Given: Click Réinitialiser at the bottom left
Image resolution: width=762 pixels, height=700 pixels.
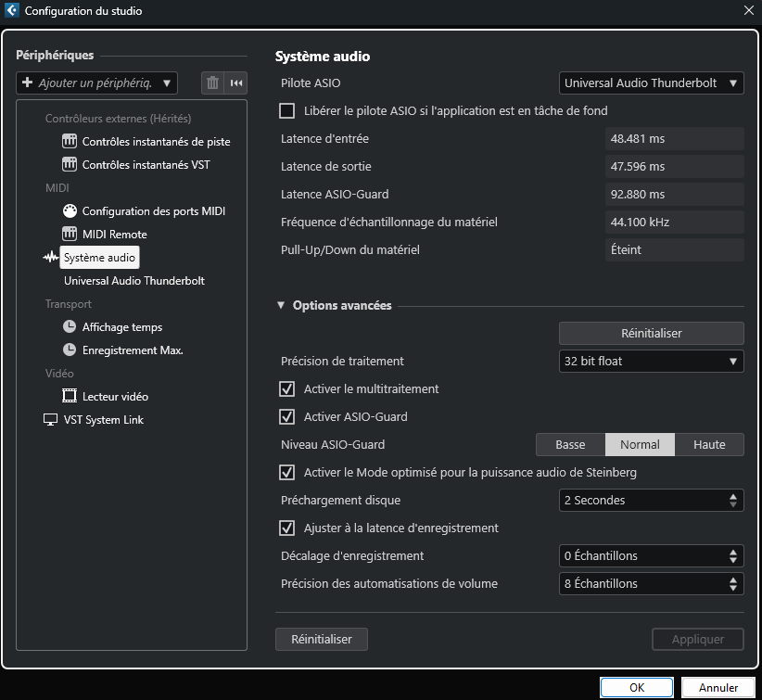Looking at the screenshot, I should (321, 640).
